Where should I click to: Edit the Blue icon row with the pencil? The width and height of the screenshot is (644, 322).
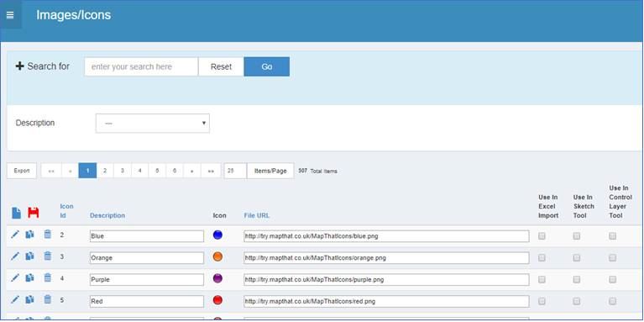pyautogui.click(x=15, y=235)
